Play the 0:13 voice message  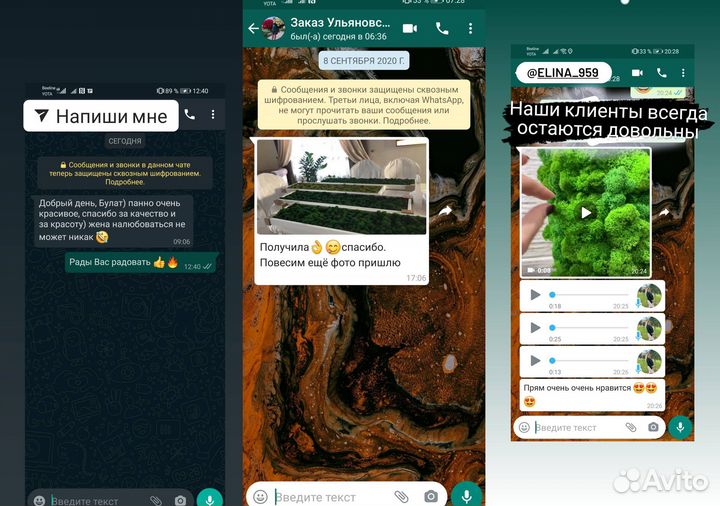click(535, 360)
